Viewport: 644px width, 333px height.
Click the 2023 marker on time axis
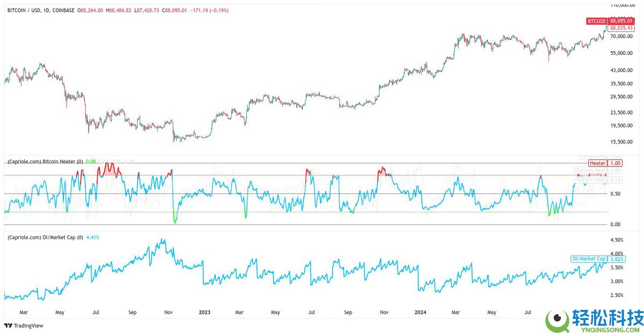click(204, 312)
